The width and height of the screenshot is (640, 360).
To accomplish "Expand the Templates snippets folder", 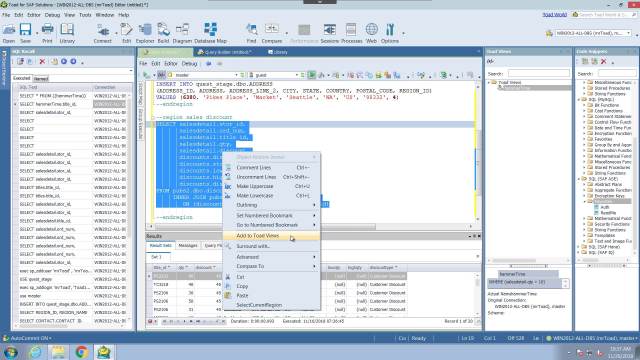I will [584, 236].
